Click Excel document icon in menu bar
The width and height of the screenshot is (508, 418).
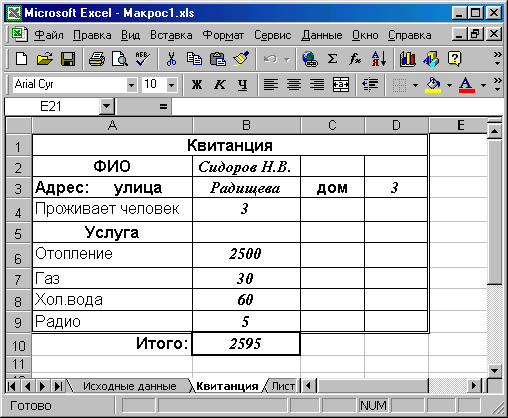[20, 35]
